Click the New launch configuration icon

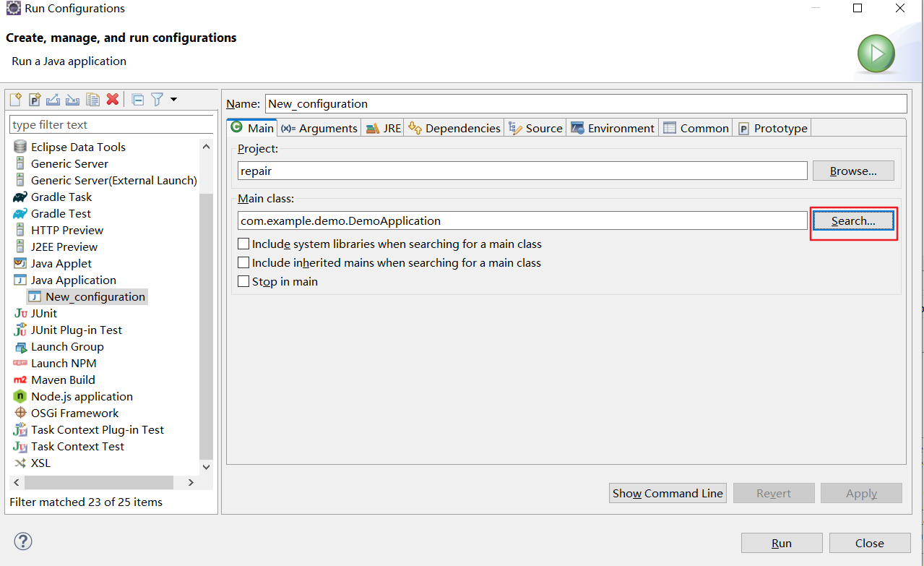15,99
